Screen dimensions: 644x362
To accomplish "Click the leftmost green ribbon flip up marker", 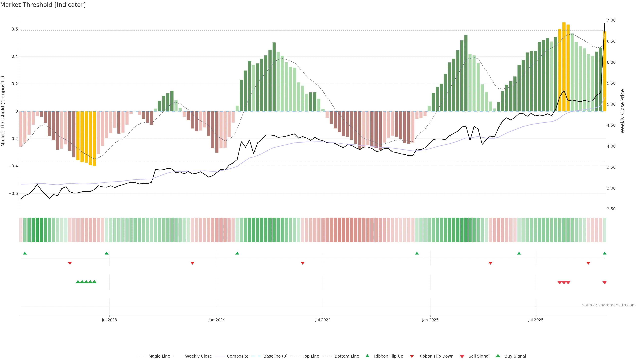I will [x=25, y=253].
